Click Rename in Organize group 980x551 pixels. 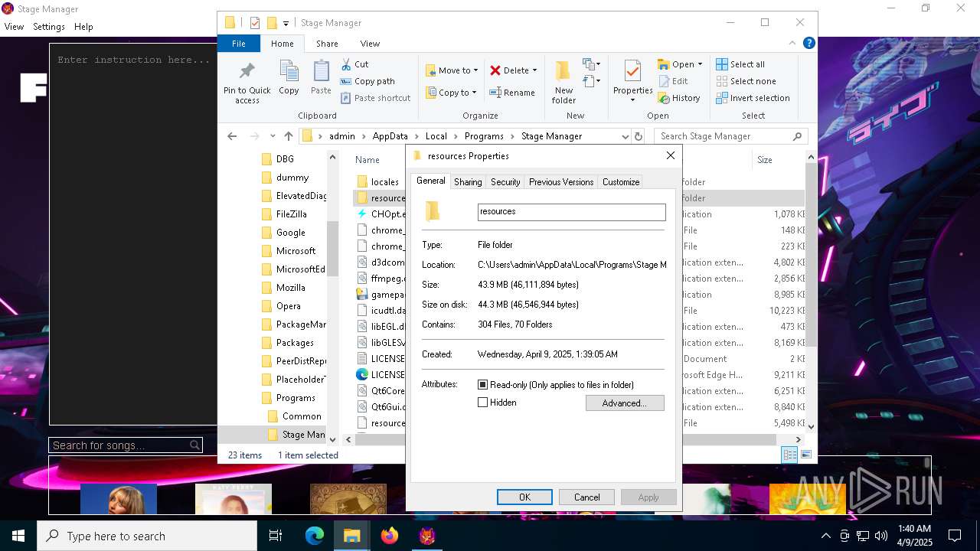click(512, 93)
